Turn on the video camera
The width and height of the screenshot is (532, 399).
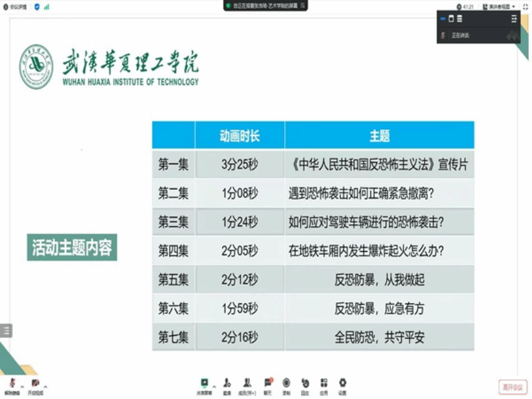tap(36, 383)
